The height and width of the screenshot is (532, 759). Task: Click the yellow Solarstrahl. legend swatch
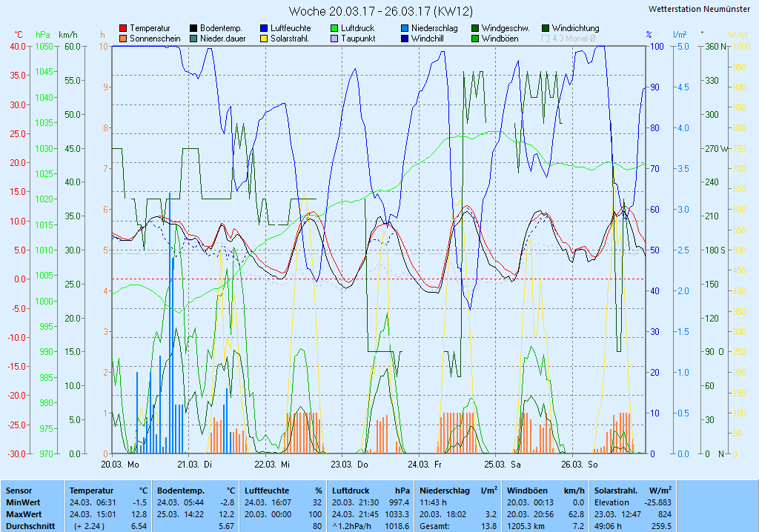[x=264, y=39]
